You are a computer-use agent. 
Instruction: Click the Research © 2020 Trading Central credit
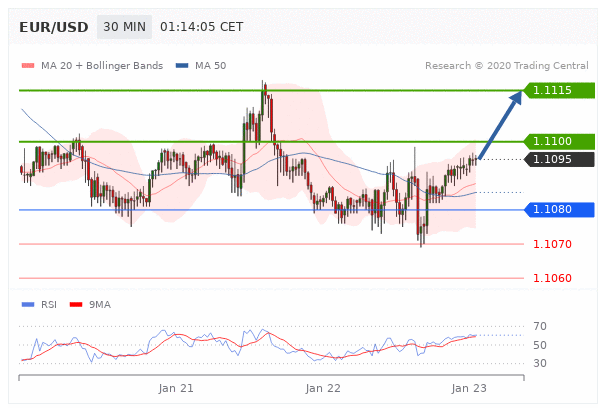506,66
